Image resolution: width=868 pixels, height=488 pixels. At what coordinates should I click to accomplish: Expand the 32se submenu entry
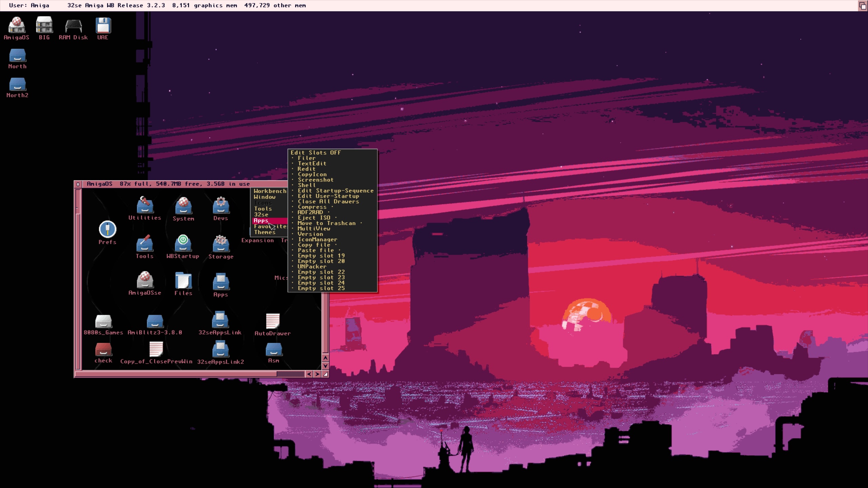(x=261, y=215)
